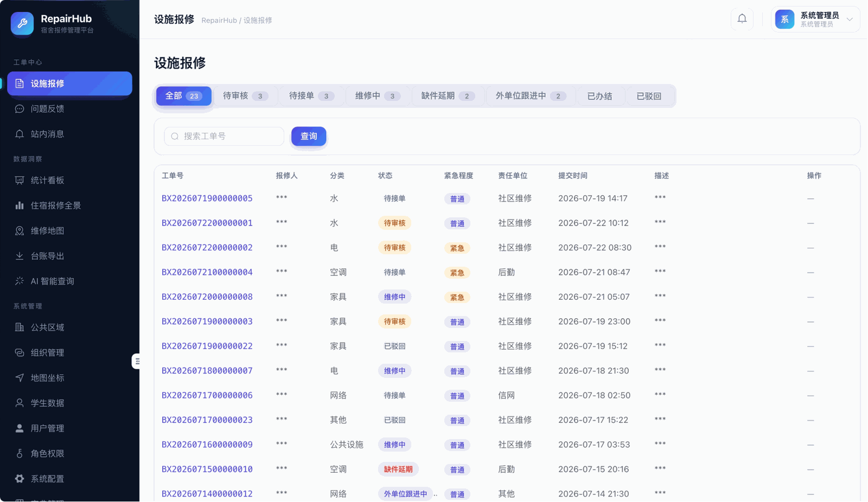Focus the 搜索工单号 search input
The image size is (868, 502).
[x=224, y=137]
